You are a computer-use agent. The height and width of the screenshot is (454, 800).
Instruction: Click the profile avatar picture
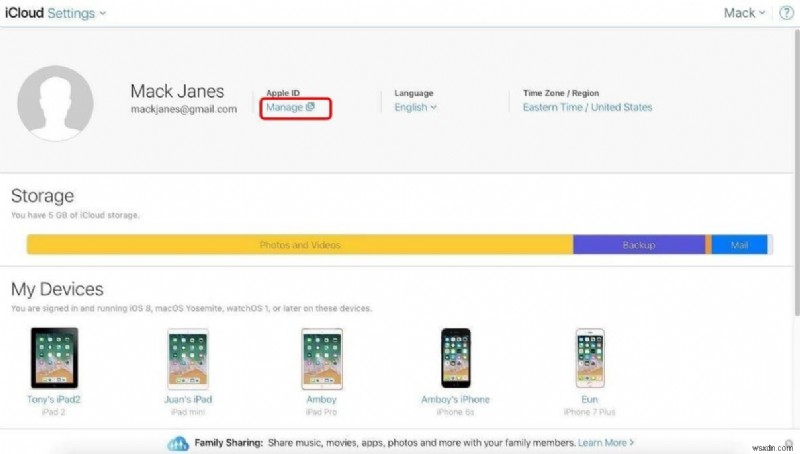pos(56,104)
